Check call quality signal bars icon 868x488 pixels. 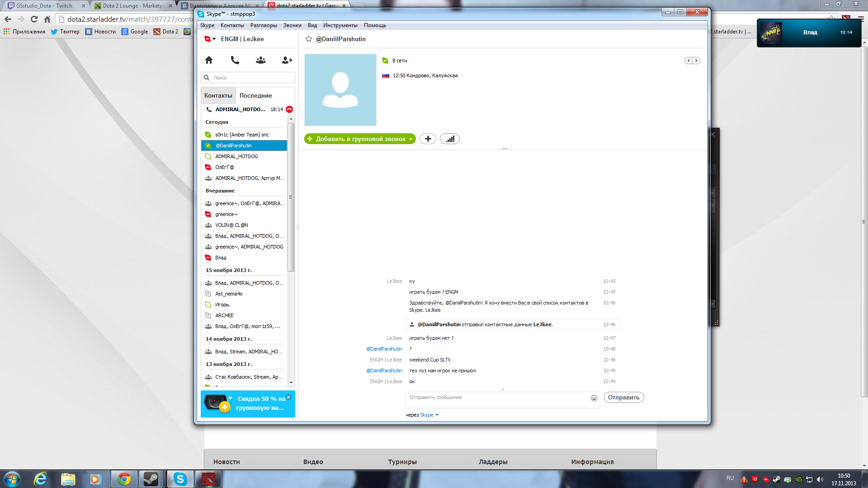(450, 139)
